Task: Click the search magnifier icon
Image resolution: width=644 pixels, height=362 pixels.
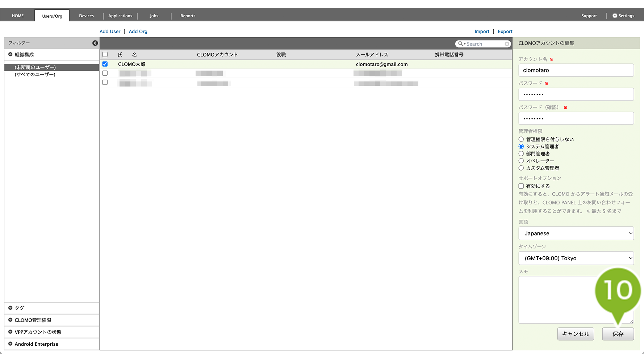Action: point(461,44)
